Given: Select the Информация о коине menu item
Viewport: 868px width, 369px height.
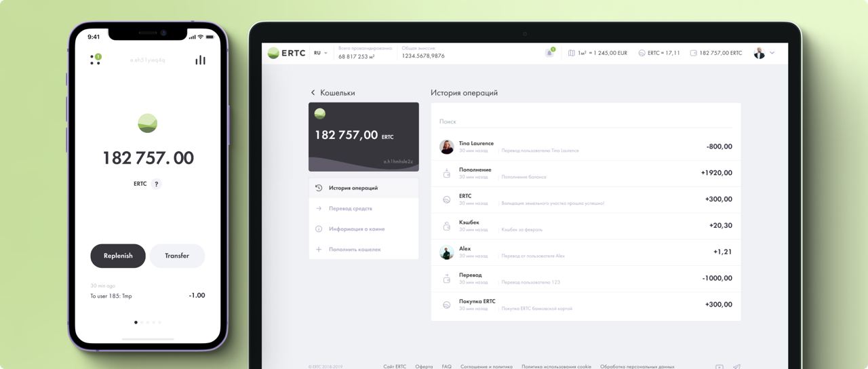Looking at the screenshot, I should (x=363, y=229).
